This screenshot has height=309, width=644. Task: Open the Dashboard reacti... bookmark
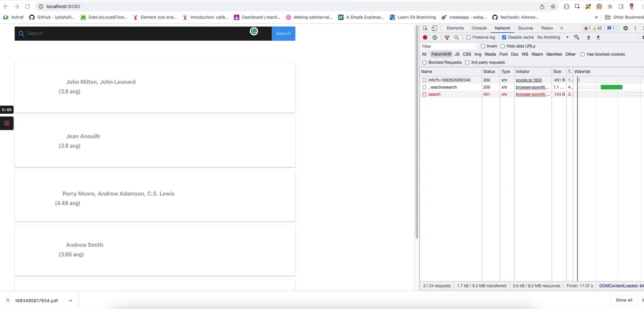[257, 17]
